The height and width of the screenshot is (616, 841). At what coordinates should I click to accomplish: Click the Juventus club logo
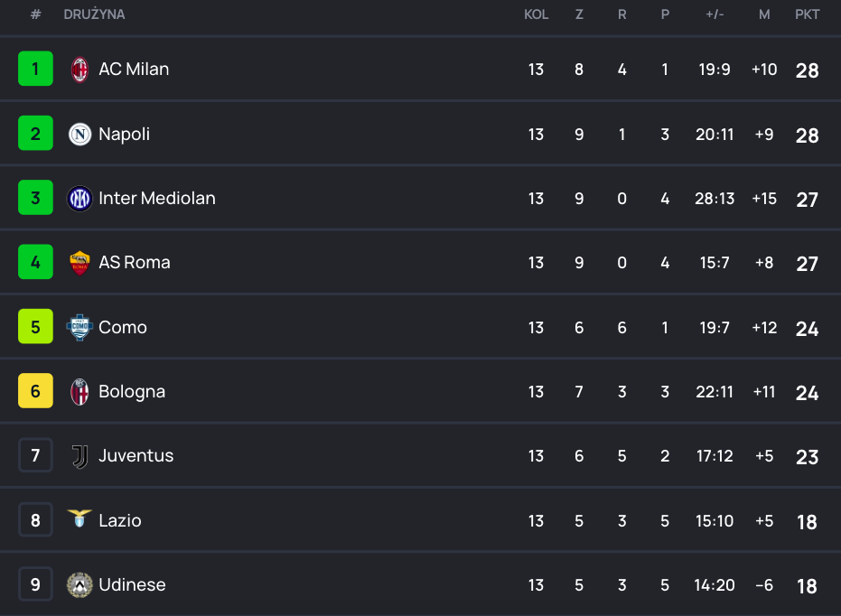(x=79, y=456)
